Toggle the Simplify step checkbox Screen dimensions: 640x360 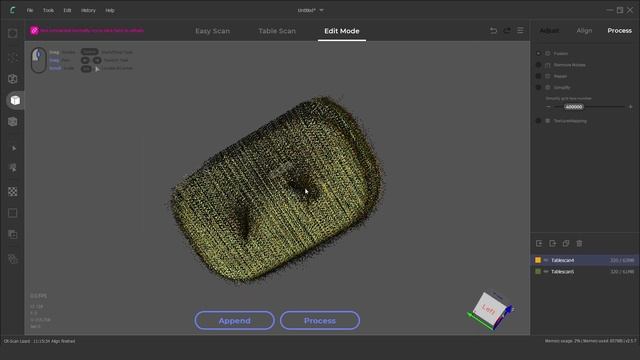point(538,87)
